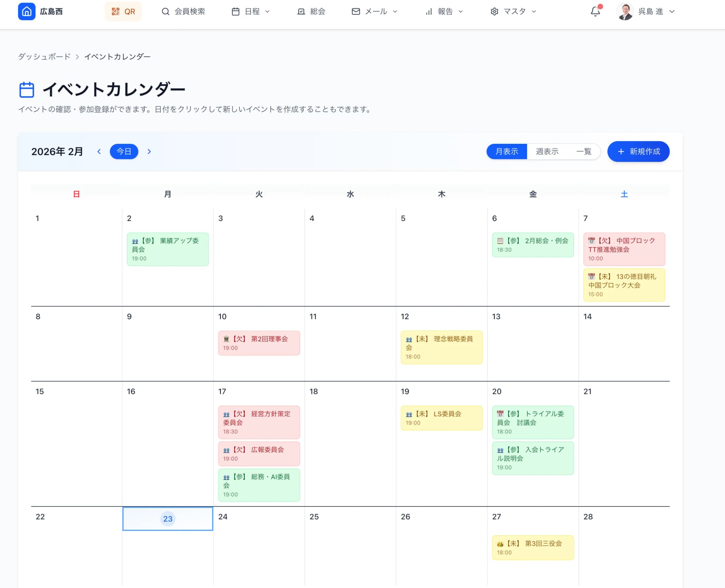Click the next month arrow
Image resolution: width=725 pixels, height=588 pixels.
point(149,151)
